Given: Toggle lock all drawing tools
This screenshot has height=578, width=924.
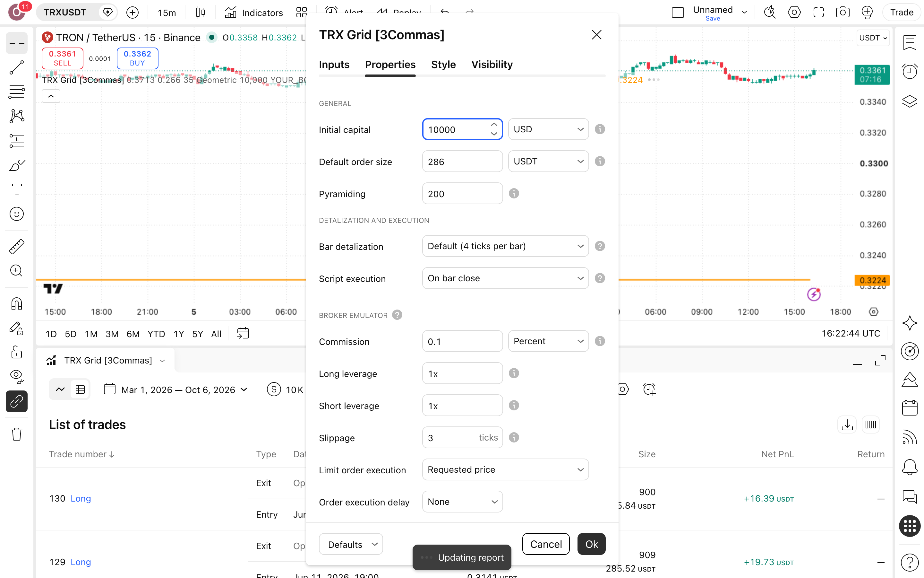Looking at the screenshot, I should [x=16, y=353].
